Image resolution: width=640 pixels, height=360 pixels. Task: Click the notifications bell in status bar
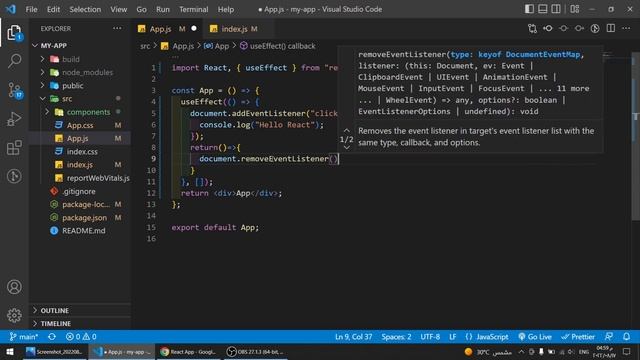point(626,337)
